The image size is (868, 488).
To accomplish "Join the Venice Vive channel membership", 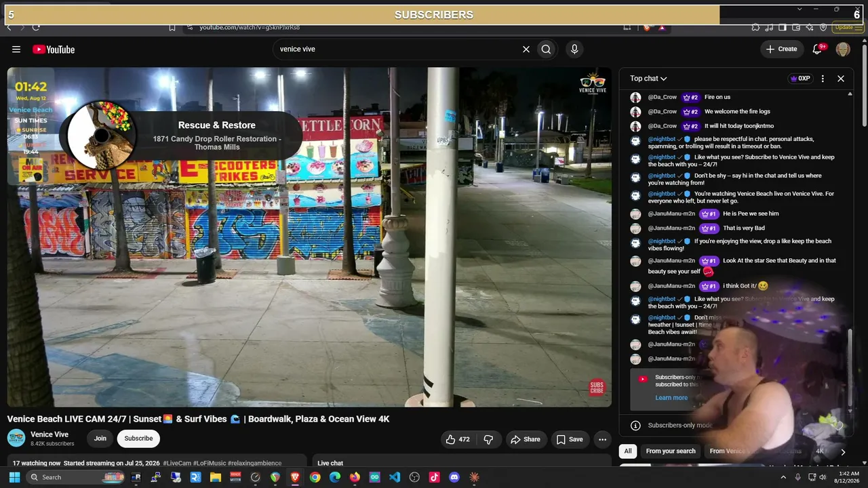I will tap(100, 439).
